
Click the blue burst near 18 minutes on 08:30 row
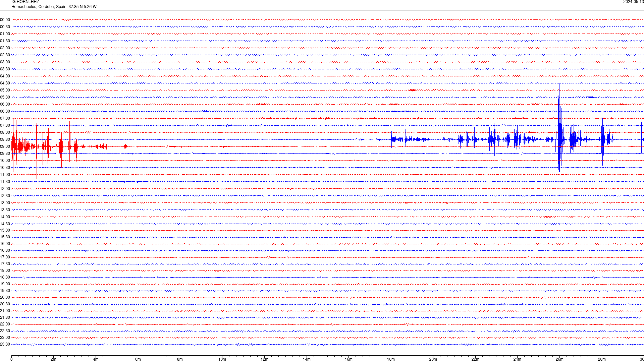pyautogui.click(x=397, y=139)
